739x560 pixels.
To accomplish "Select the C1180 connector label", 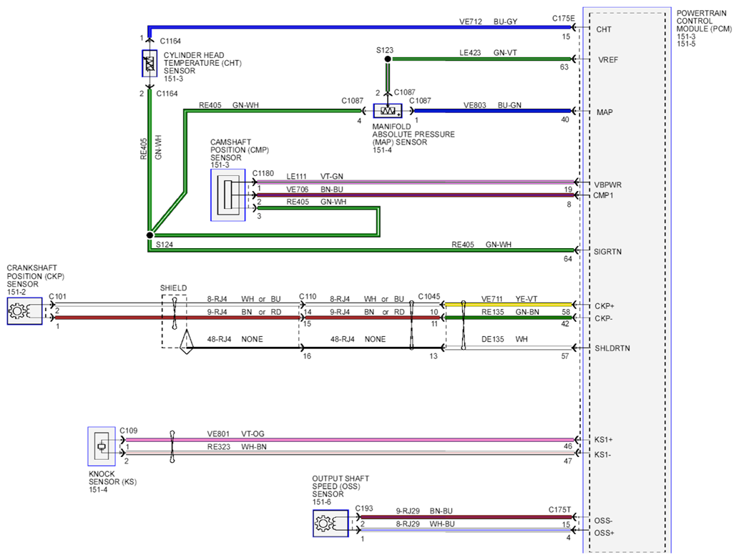I will coord(263,173).
